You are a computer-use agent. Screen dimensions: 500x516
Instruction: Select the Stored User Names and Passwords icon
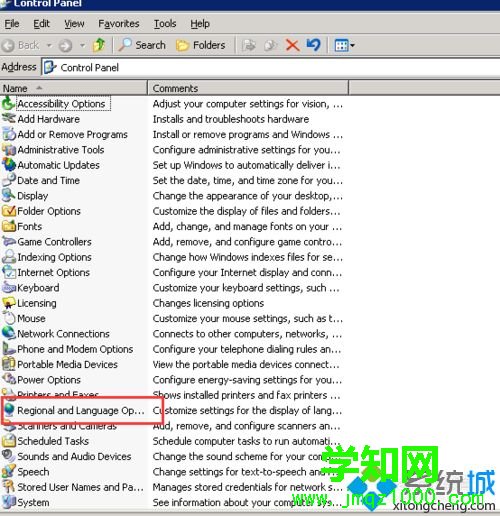(x=9, y=487)
